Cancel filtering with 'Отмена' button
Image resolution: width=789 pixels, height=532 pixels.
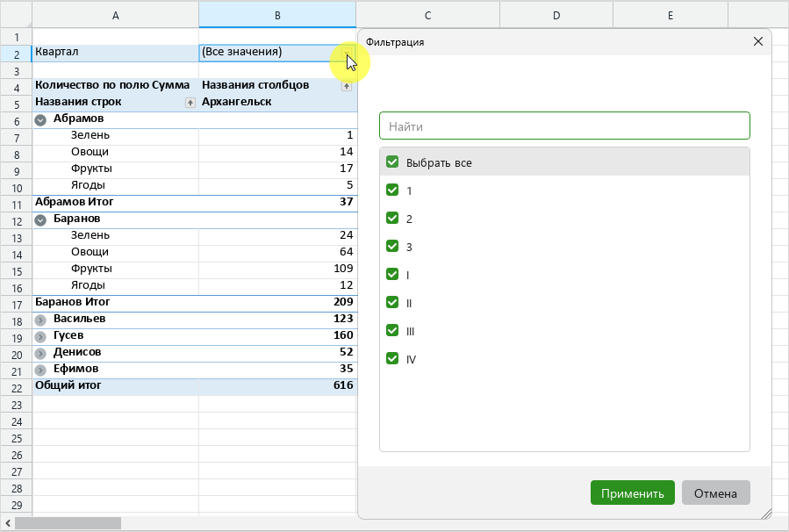715,492
